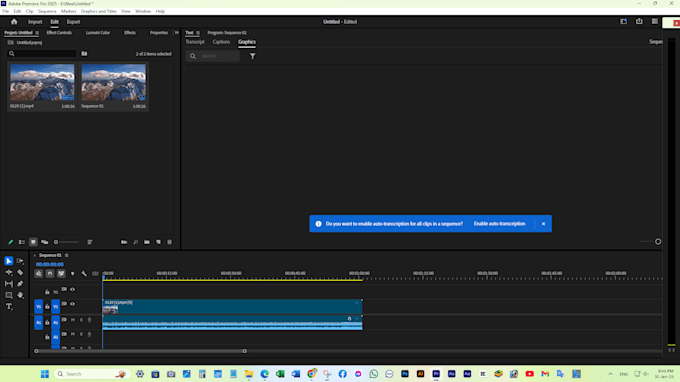Select the Sequence 01 thumbnail
Image resolution: width=680 pixels, height=382 pixels.
pyautogui.click(x=114, y=82)
